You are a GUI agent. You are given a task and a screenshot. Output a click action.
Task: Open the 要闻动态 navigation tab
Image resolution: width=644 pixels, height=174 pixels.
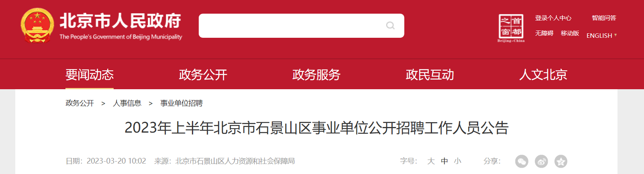click(x=90, y=74)
